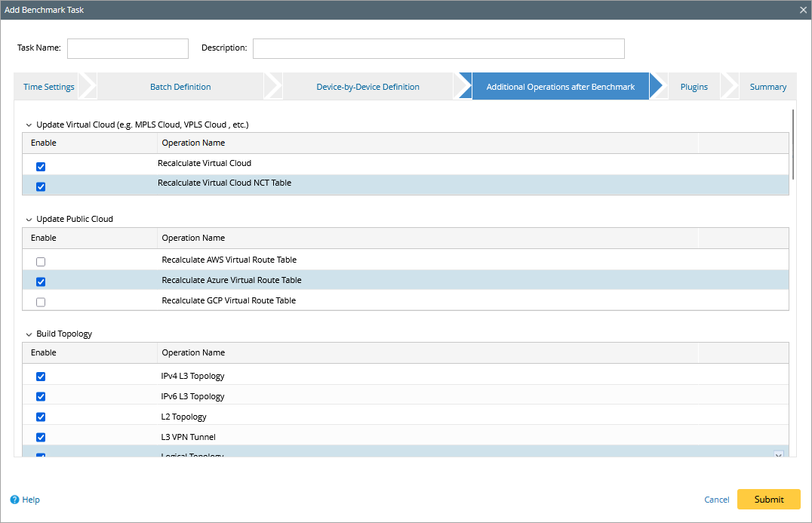Click the Task Name input field
This screenshot has width=812, height=523.
[128, 48]
